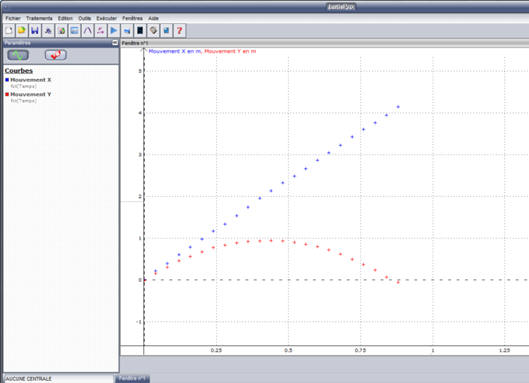Viewport: 529px width, 383px height.
Task: Click the pink scatter points toolbar icon
Action: (x=101, y=31)
